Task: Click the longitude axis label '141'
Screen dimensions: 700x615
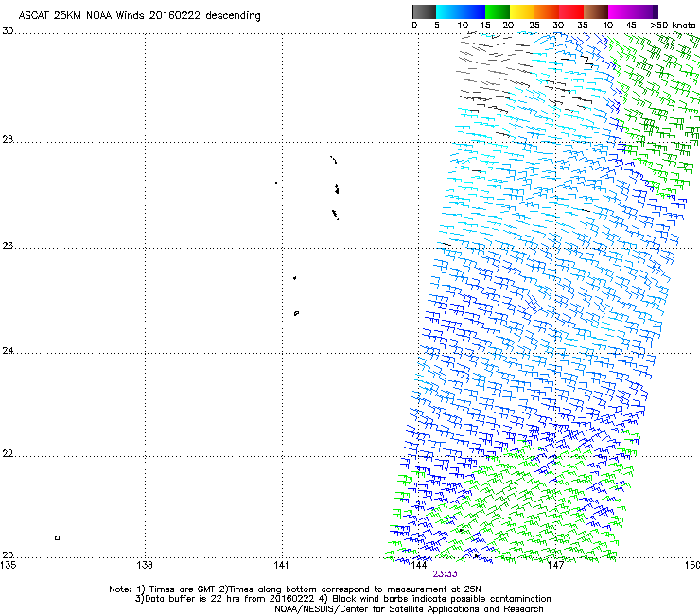Action: click(x=281, y=565)
